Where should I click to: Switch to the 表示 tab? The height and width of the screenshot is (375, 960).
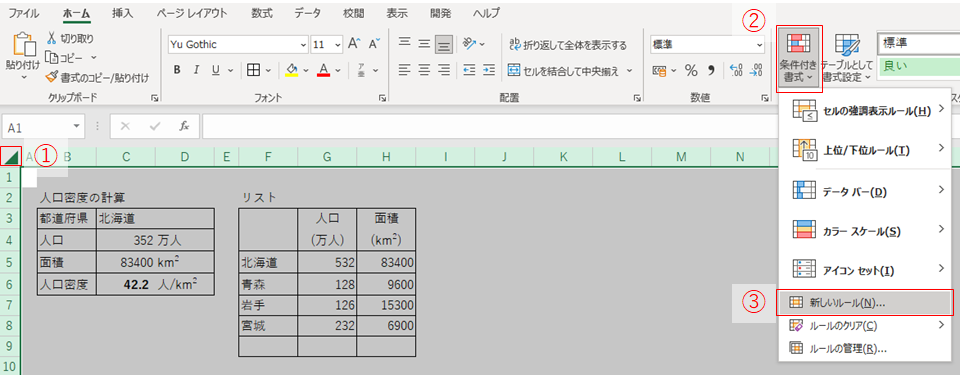point(397,13)
